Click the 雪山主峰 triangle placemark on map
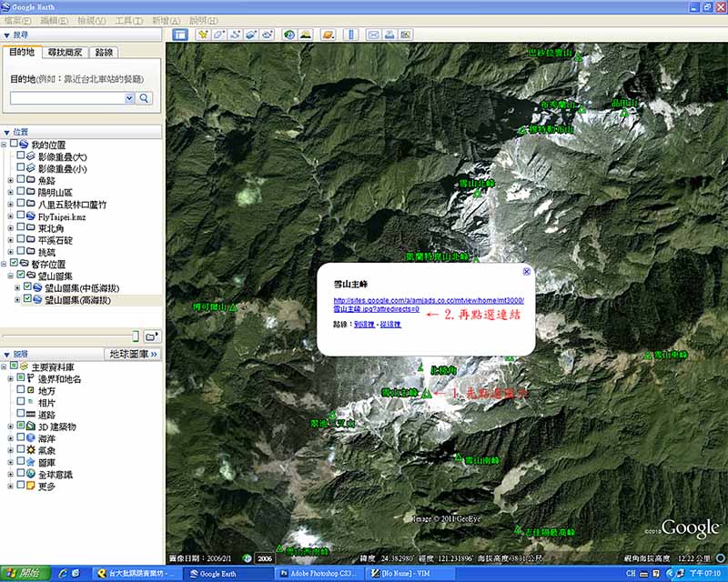Viewport: 728px width, 582px height. click(427, 394)
